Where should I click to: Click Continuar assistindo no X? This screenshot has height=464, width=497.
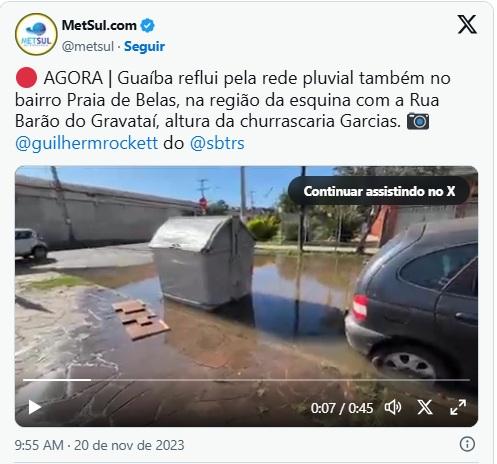pyautogui.click(x=379, y=191)
